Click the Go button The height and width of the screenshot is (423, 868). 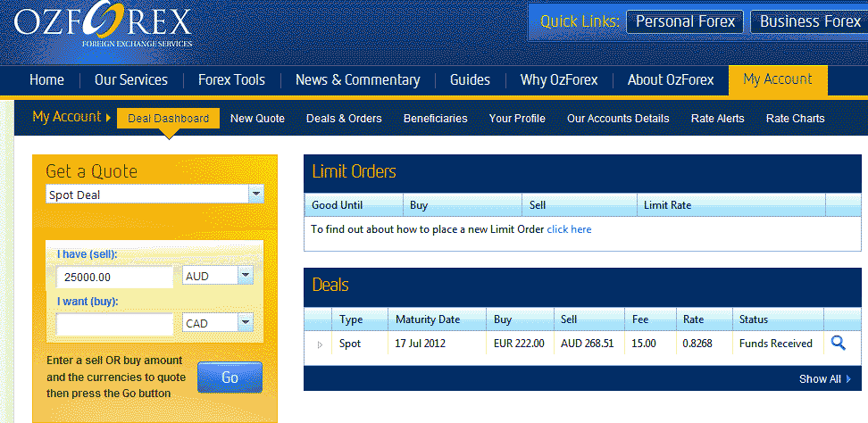click(x=230, y=377)
